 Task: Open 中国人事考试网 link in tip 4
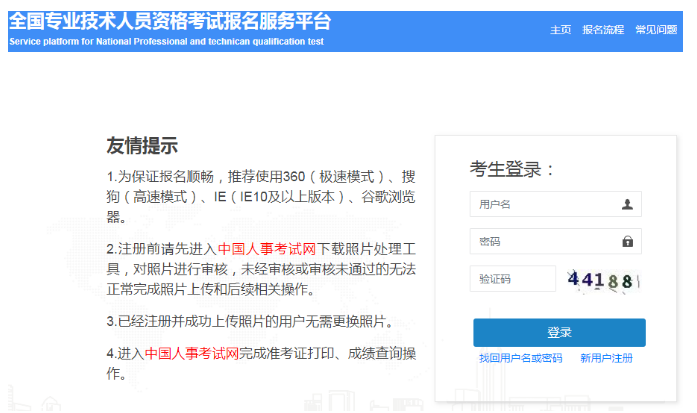194,354
